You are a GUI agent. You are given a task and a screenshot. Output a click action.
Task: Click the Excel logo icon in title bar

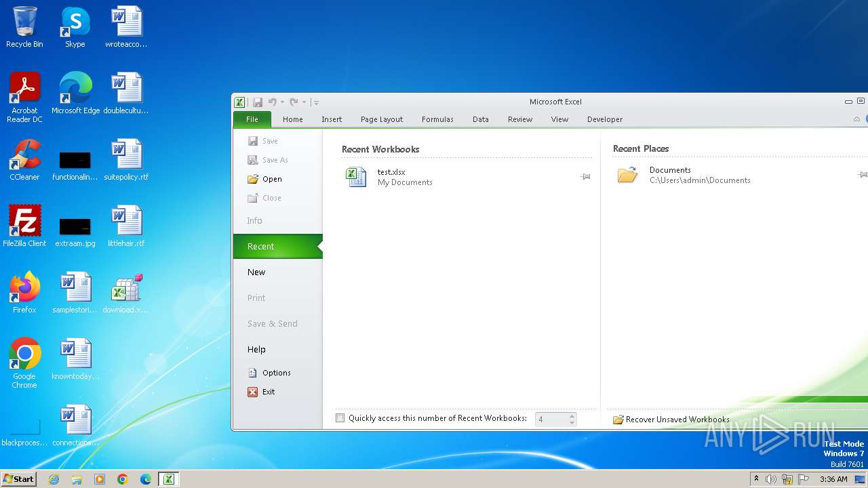(x=239, y=102)
